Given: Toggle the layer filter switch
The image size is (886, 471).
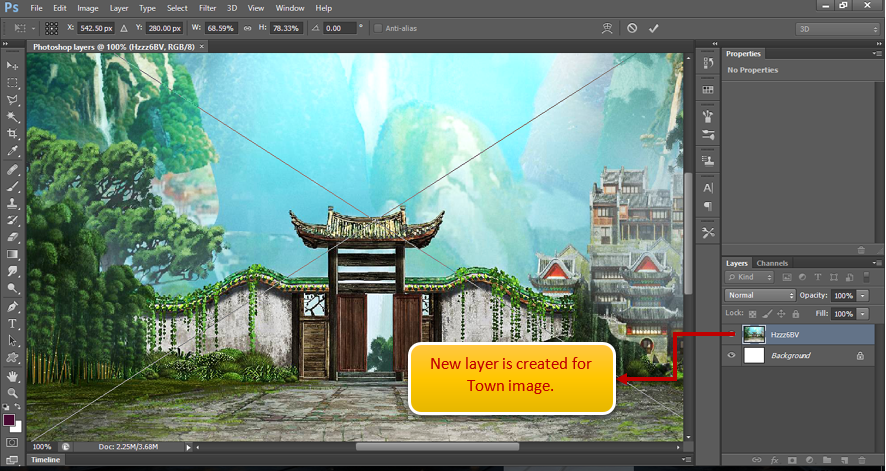Looking at the screenshot, I should point(866,277).
